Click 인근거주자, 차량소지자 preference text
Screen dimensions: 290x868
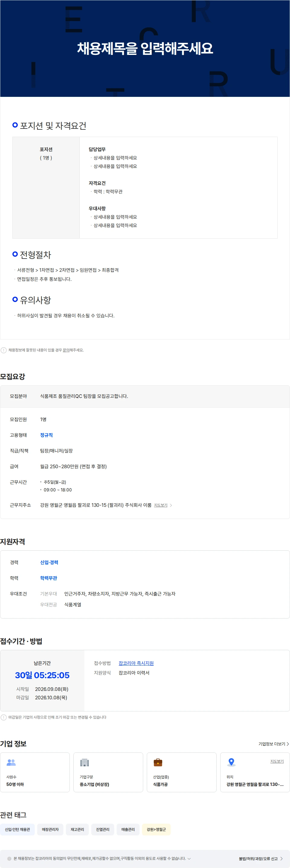pos(120,594)
